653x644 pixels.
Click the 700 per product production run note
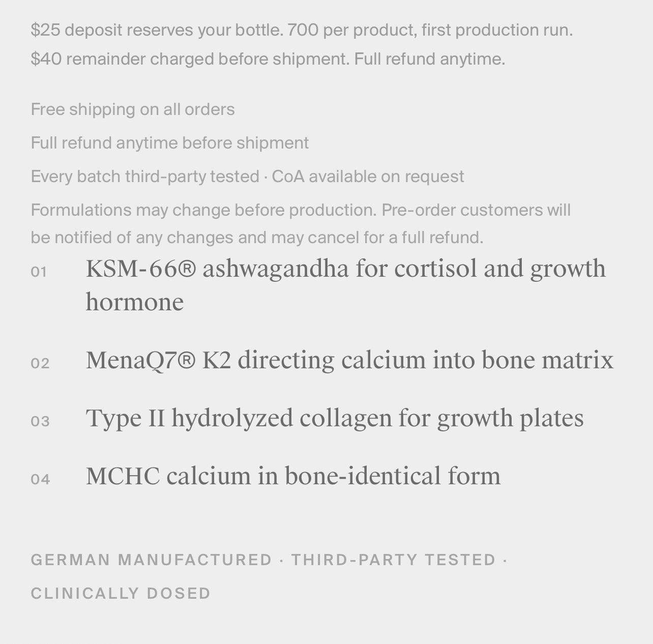[x=430, y=30]
